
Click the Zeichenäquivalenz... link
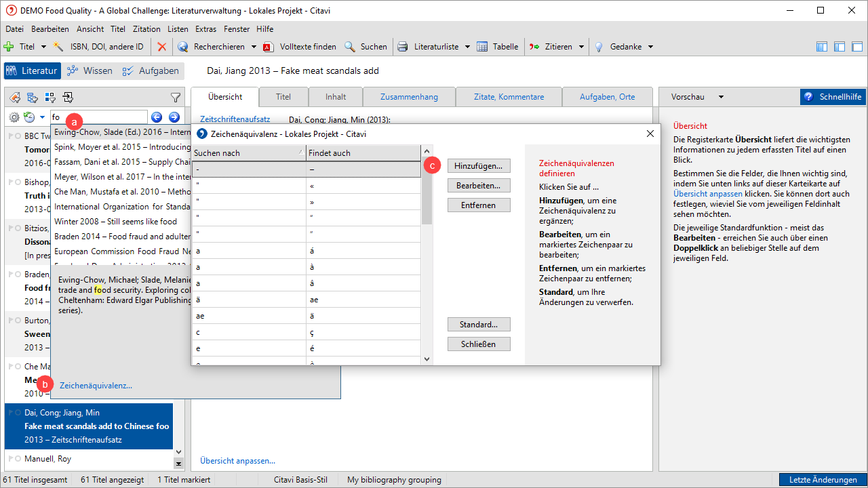[96, 386]
